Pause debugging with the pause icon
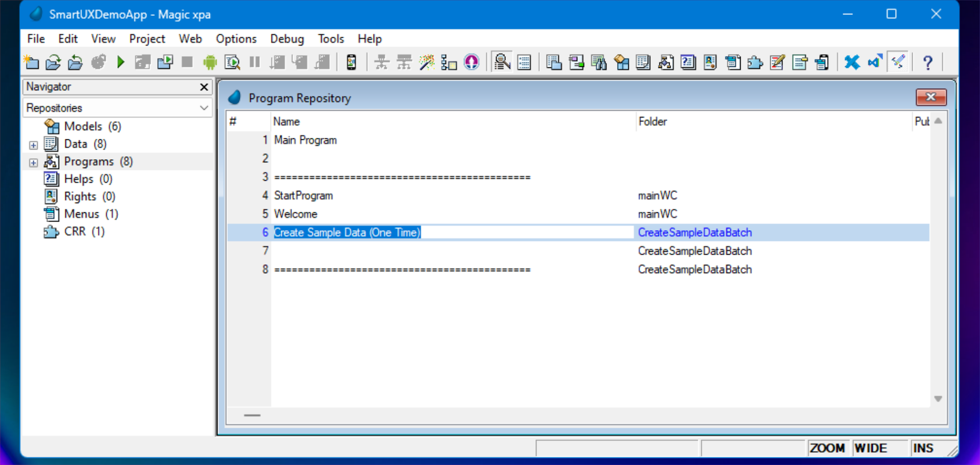This screenshot has height=465, width=980. click(254, 62)
